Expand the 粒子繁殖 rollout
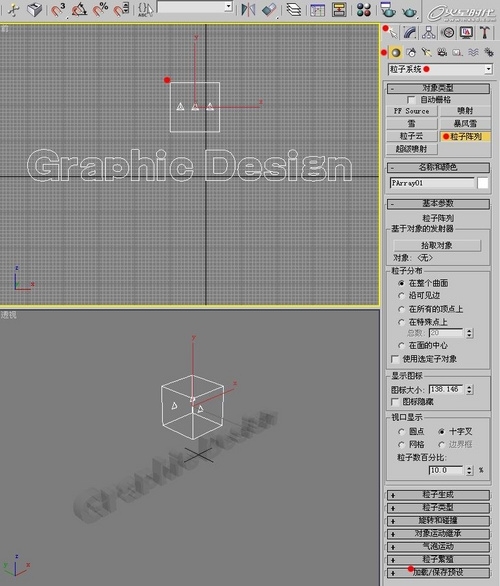This screenshot has width=500, height=586. pos(438,559)
